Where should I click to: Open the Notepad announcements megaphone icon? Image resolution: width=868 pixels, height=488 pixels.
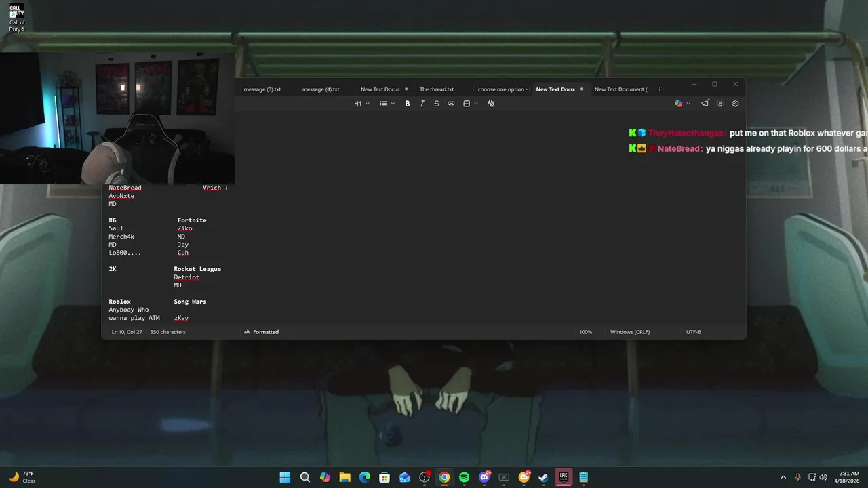[x=705, y=104]
